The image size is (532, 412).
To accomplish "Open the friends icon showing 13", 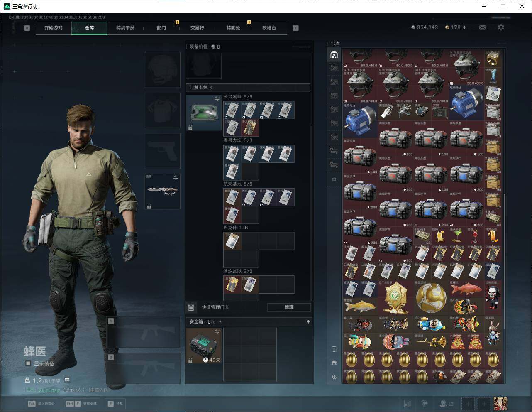I will 447,404.
